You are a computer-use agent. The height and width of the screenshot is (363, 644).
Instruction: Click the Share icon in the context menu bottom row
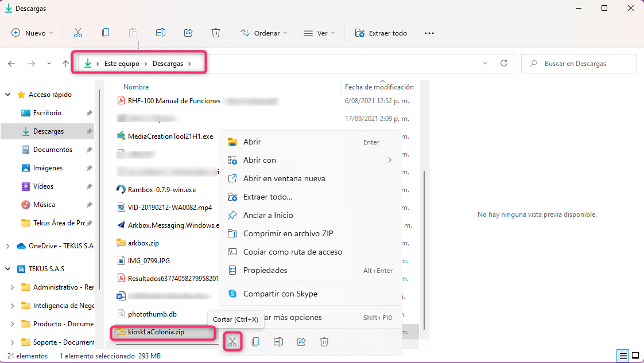(x=301, y=342)
